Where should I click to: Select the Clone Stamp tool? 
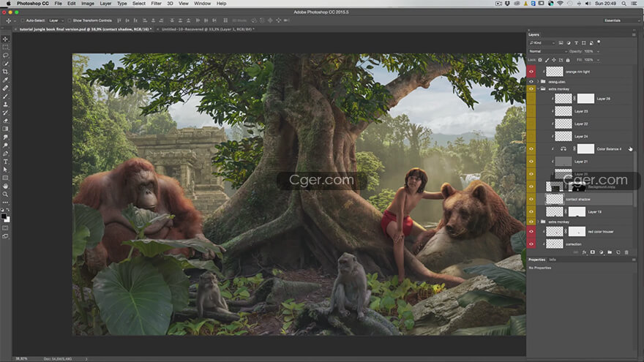click(5, 105)
